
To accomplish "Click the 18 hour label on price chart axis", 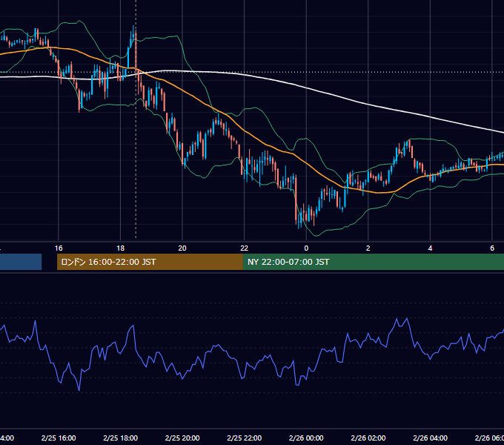I will pos(120,248).
